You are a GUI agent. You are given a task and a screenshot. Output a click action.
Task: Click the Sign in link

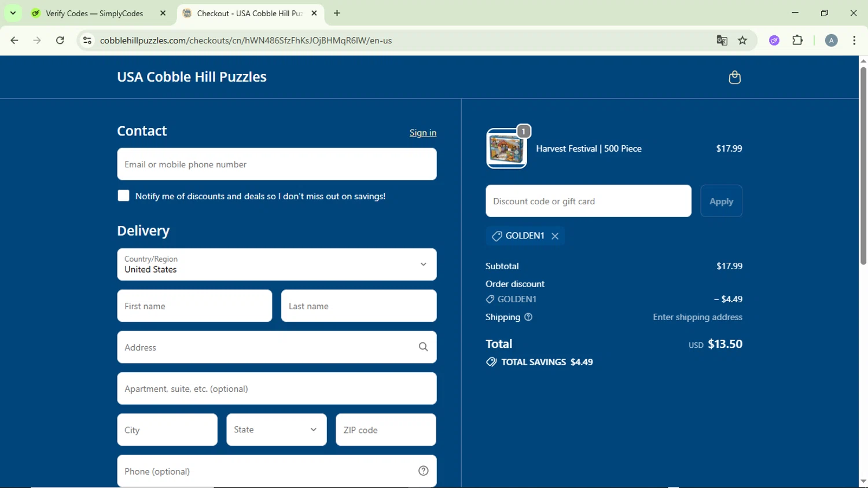click(423, 133)
